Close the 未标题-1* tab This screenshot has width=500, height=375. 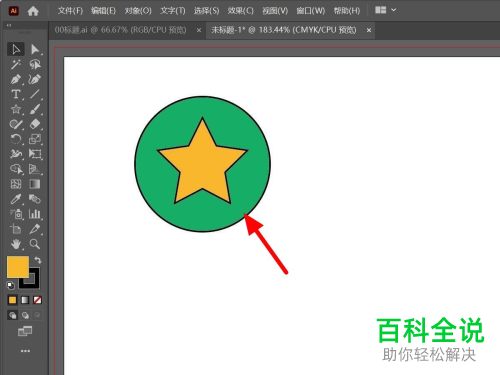tap(369, 30)
